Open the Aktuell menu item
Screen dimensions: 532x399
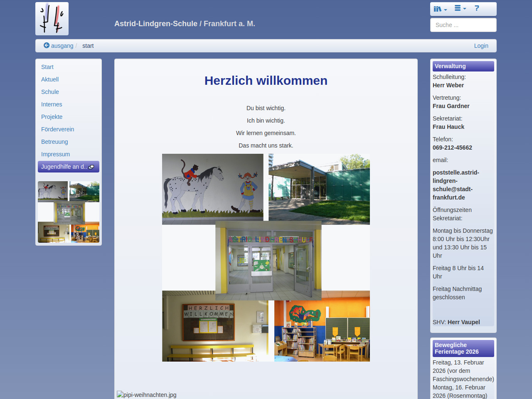pyautogui.click(x=50, y=79)
